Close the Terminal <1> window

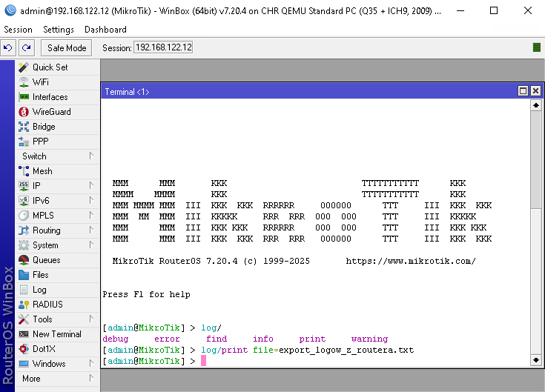tap(535, 91)
